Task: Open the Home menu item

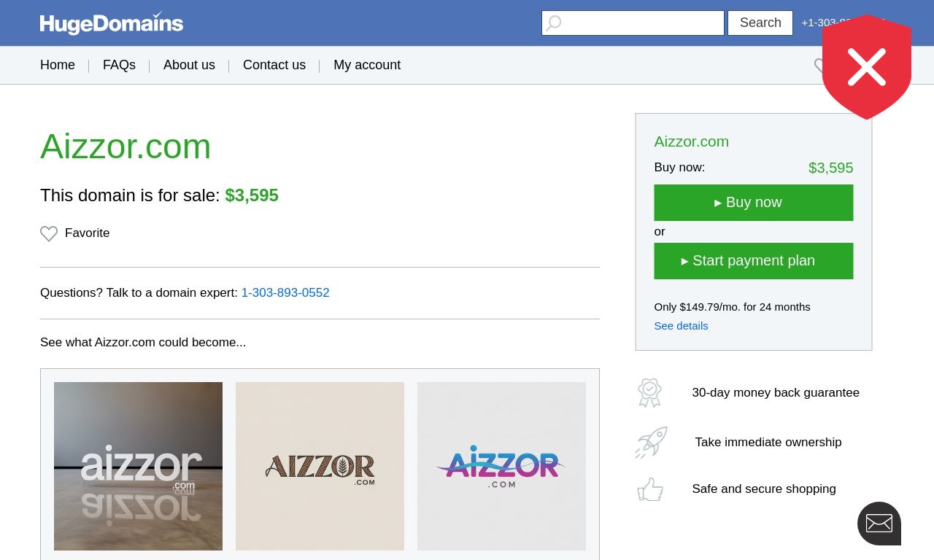Action: 58,65
